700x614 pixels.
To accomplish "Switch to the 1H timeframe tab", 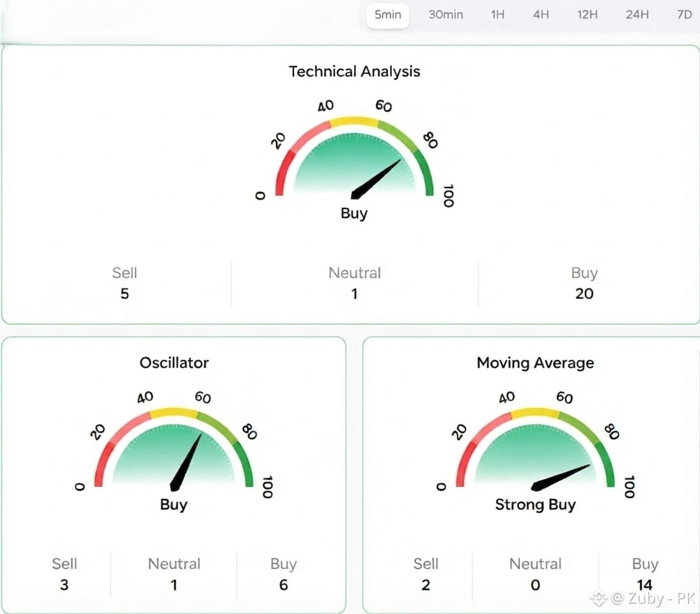I will [x=497, y=15].
